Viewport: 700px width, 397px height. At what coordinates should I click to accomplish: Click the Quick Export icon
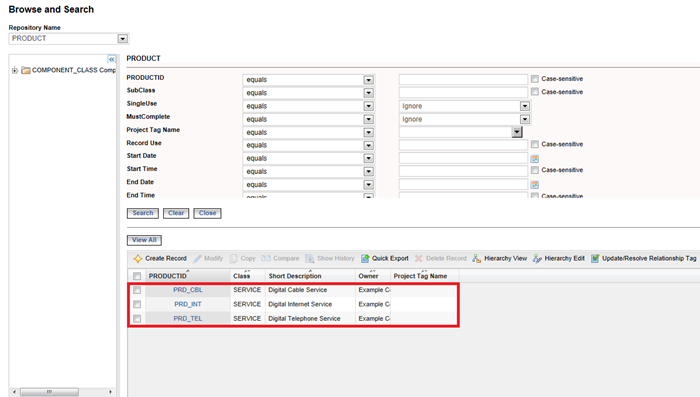365,259
